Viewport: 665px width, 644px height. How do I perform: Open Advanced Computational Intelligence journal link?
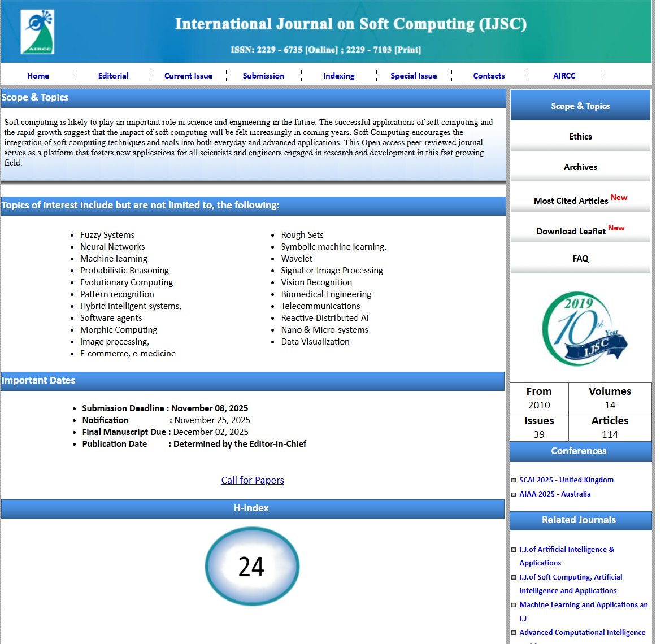coord(583,633)
